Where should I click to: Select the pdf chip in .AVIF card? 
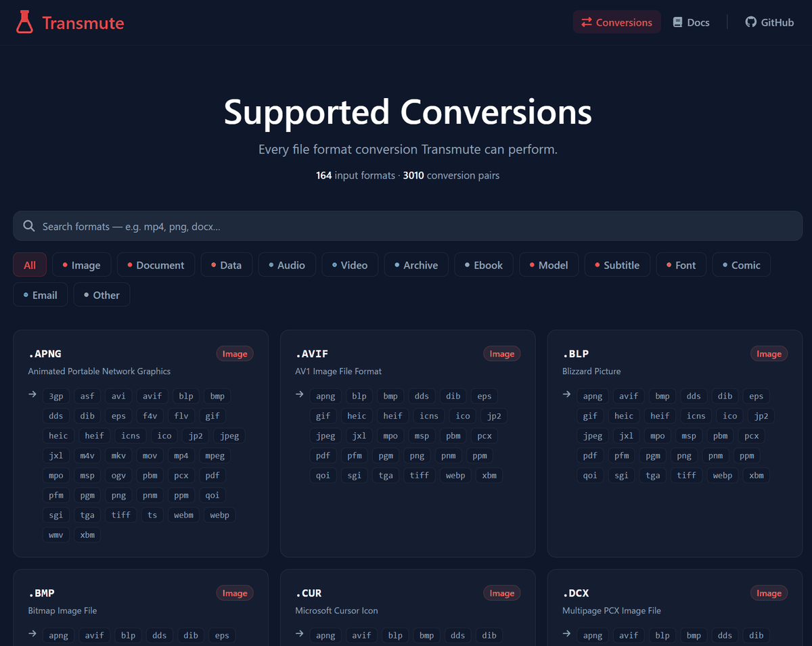point(323,456)
